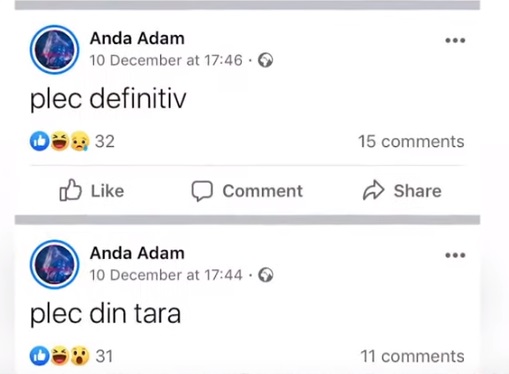Comment on the 'plec definitiv' post
Viewport: 509px width, 374px height.
(x=247, y=191)
